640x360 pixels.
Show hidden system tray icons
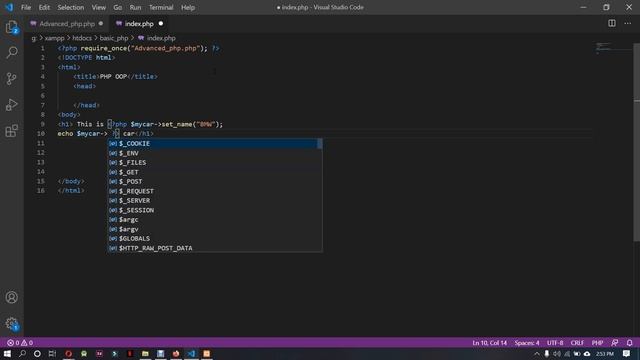537,353
